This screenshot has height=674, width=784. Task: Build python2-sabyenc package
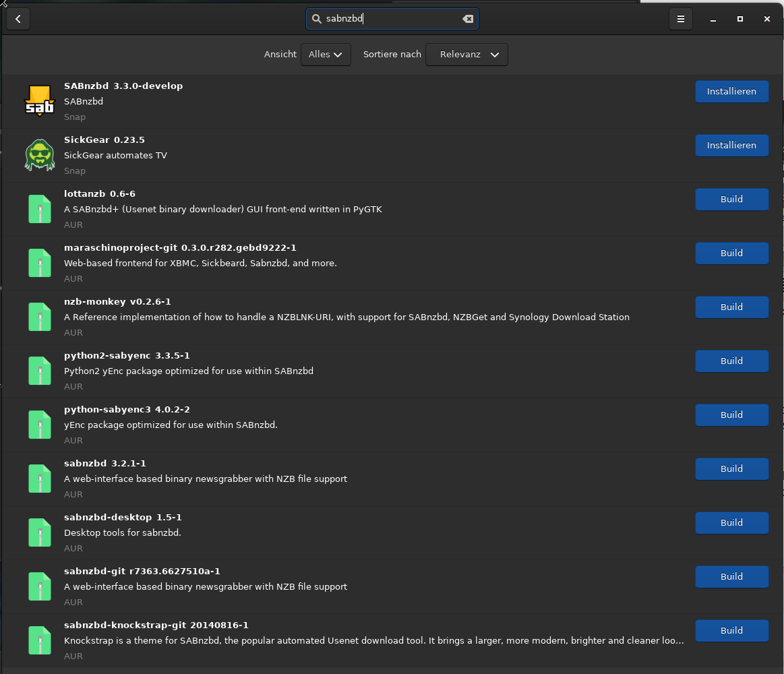(x=731, y=361)
